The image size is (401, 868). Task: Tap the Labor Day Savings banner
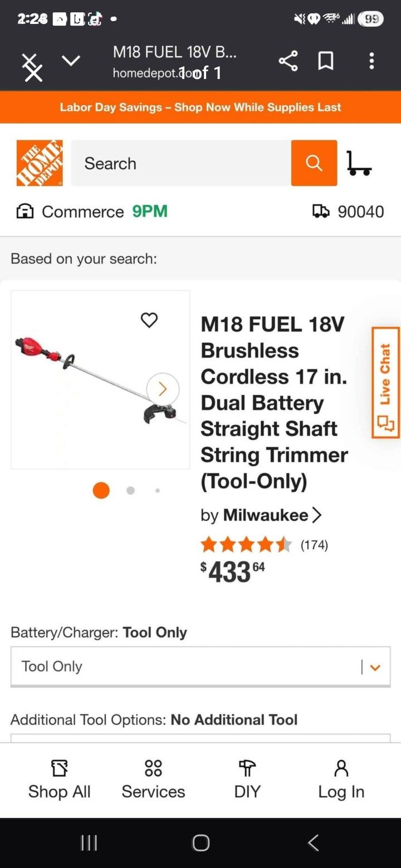click(x=200, y=107)
